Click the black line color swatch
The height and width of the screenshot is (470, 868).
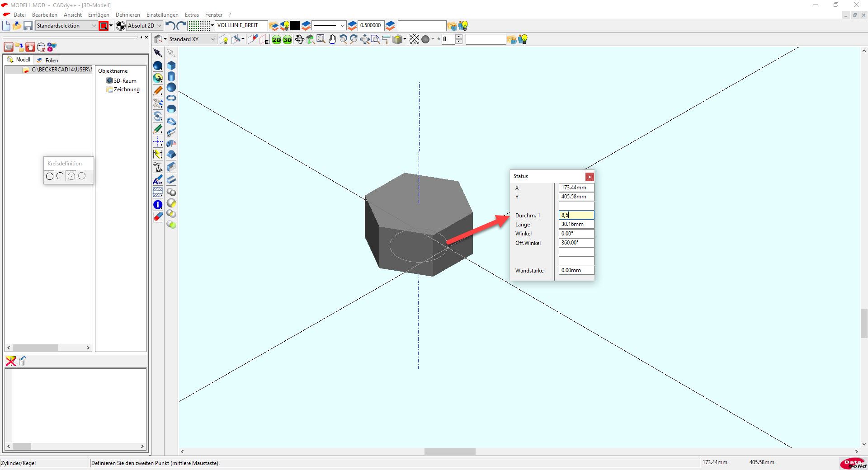tap(295, 26)
